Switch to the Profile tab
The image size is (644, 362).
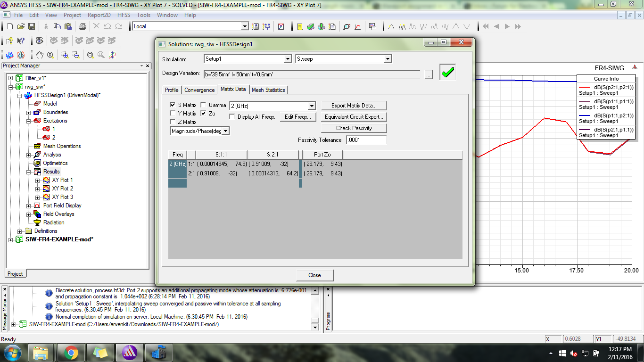[172, 90]
